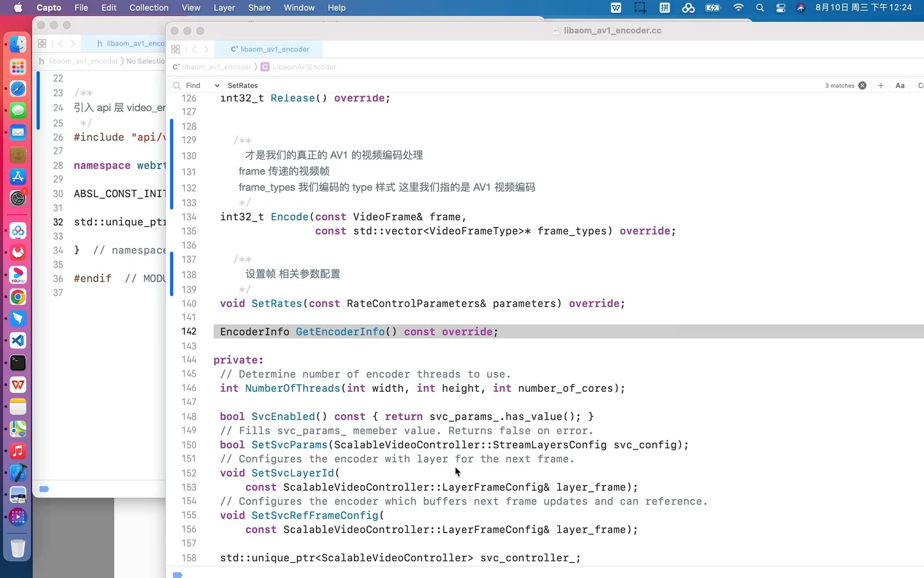Go back in front editor navigation history
The width and height of the screenshot is (924, 578).
click(x=194, y=49)
